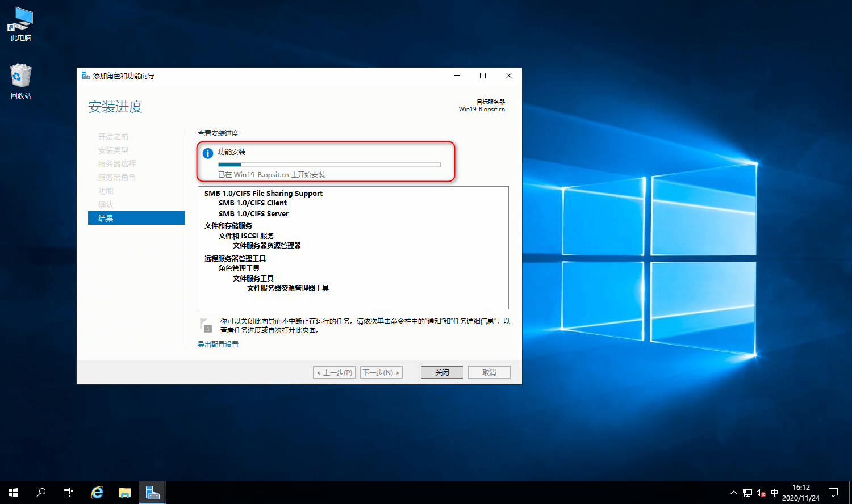The width and height of the screenshot is (852, 504).
Task: Select the 服务器选择 step
Action: 117,164
